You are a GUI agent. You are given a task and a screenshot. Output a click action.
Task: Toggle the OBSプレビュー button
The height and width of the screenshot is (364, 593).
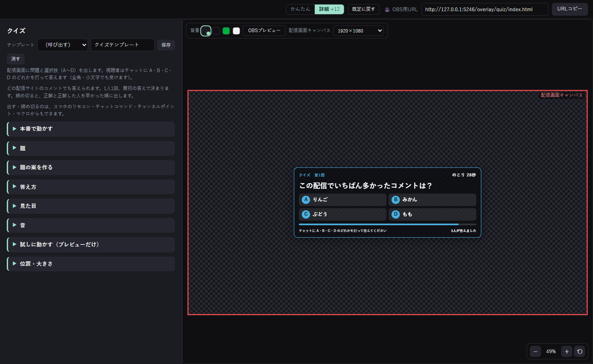264,30
